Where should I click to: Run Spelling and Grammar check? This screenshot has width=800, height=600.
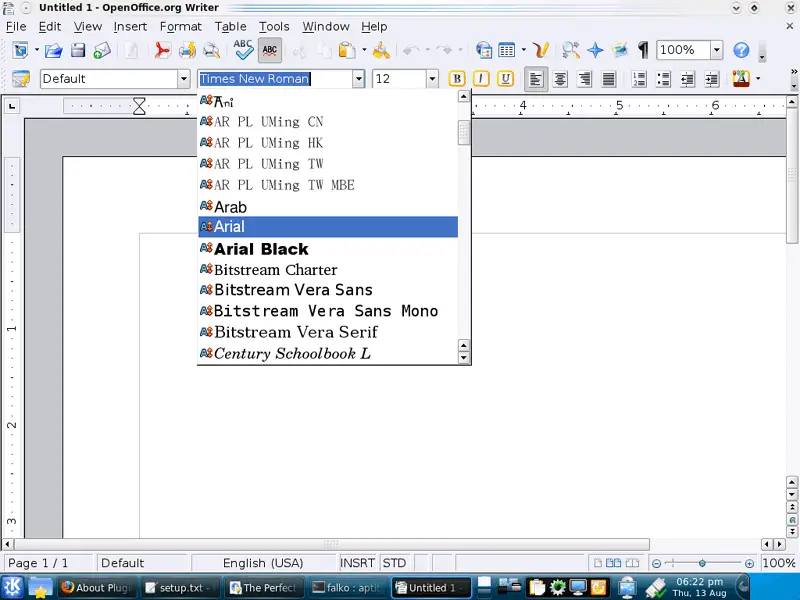[x=243, y=50]
